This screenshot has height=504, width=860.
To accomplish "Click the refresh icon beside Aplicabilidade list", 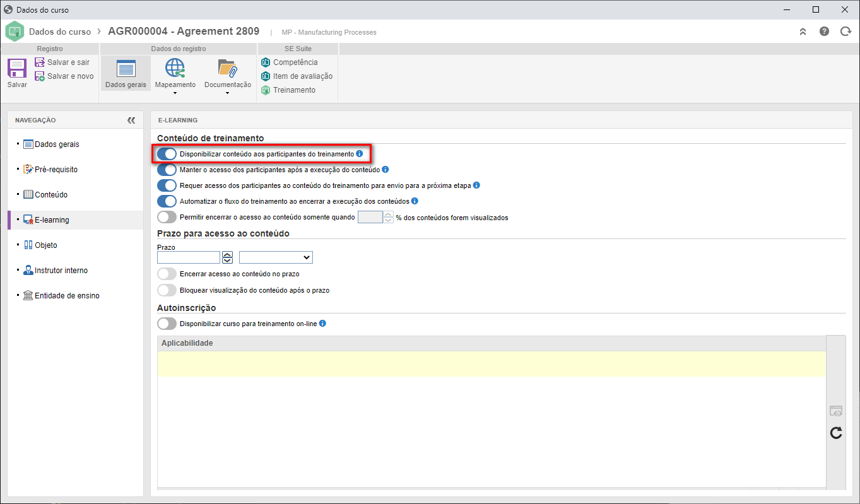I will pos(836,433).
